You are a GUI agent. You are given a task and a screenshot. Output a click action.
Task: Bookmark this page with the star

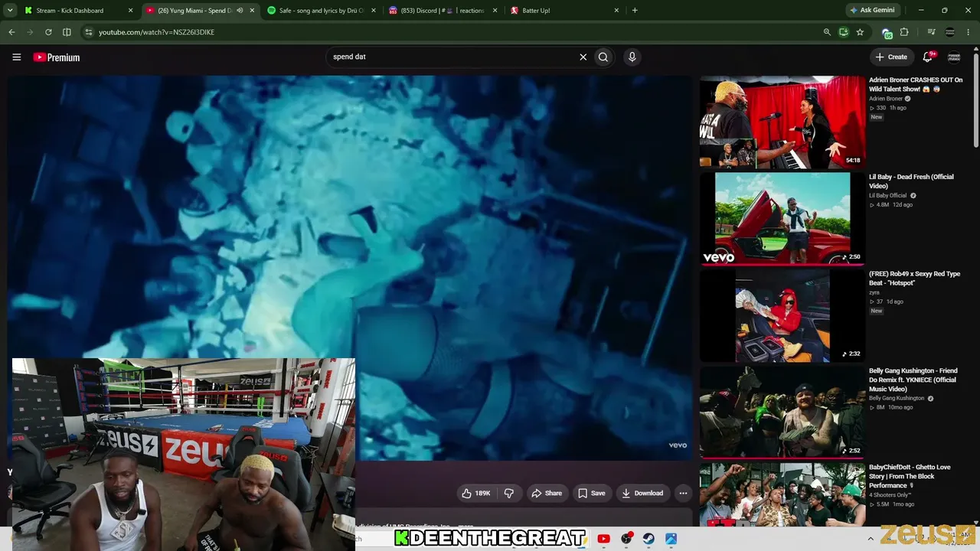tap(860, 32)
